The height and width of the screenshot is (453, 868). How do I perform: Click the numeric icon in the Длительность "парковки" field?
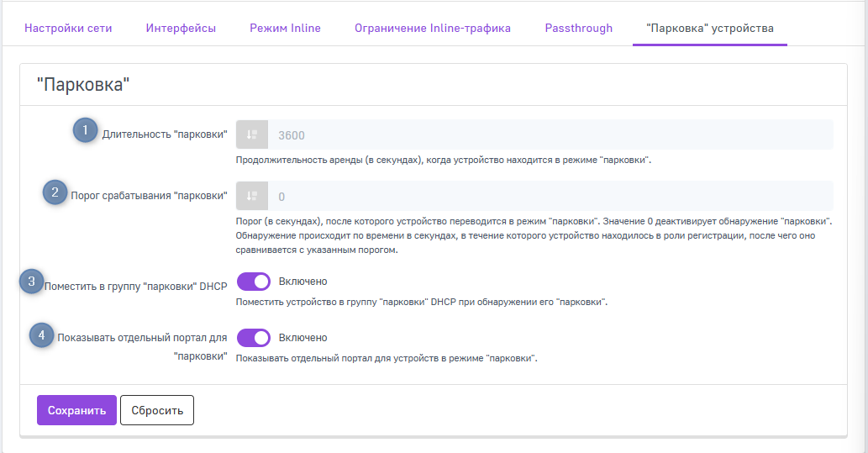(252, 134)
